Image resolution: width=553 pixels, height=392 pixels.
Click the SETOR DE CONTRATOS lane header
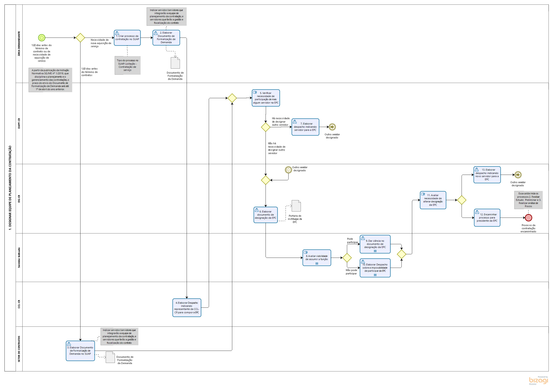[19, 349]
